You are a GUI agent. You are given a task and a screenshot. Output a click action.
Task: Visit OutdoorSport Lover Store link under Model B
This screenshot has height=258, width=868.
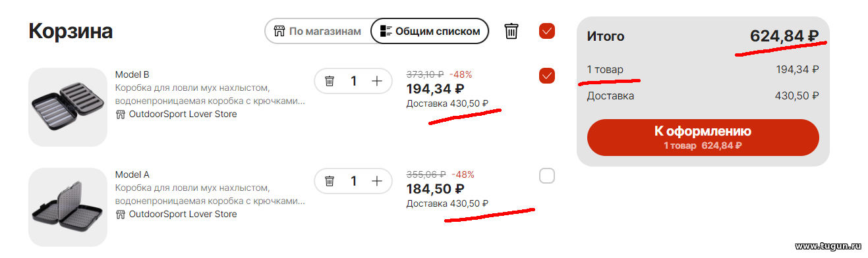coord(183,115)
